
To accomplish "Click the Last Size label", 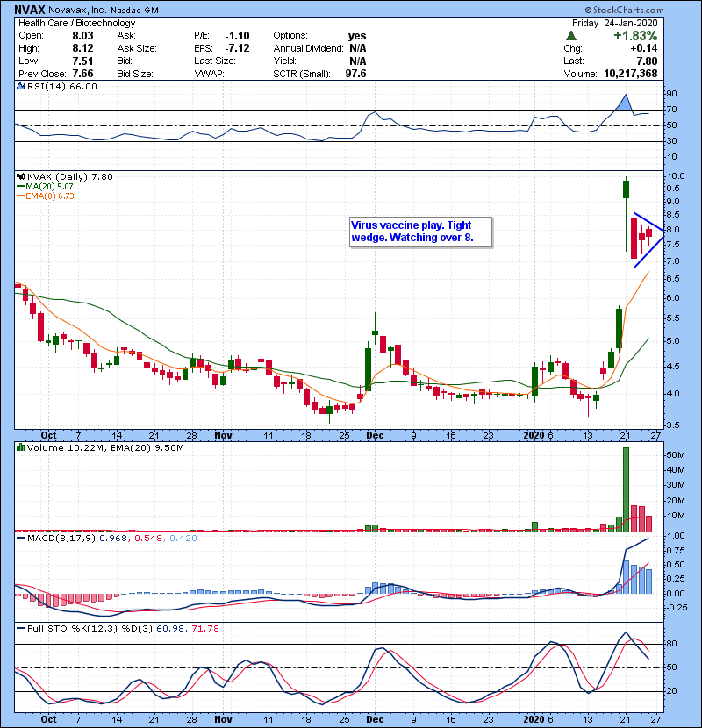I will pos(215,61).
